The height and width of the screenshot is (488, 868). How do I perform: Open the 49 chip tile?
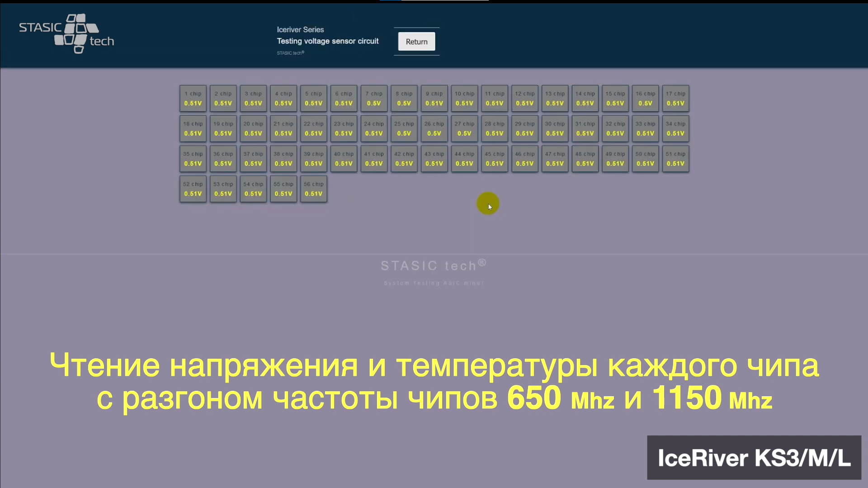(x=615, y=159)
